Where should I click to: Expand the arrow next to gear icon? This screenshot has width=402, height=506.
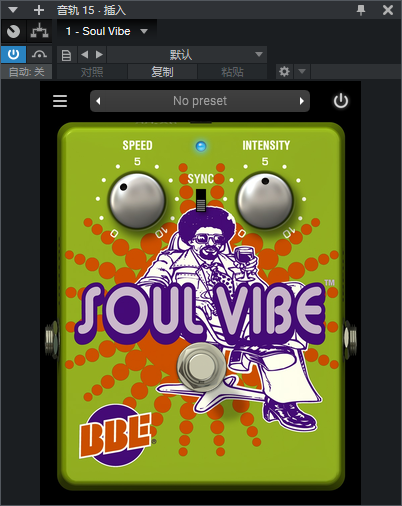[302, 72]
